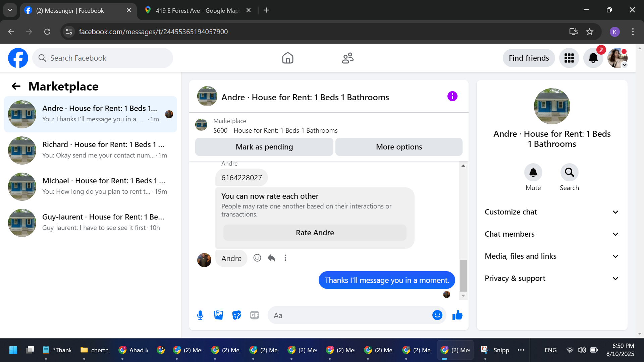Open the sticker picker icon

click(x=236, y=315)
